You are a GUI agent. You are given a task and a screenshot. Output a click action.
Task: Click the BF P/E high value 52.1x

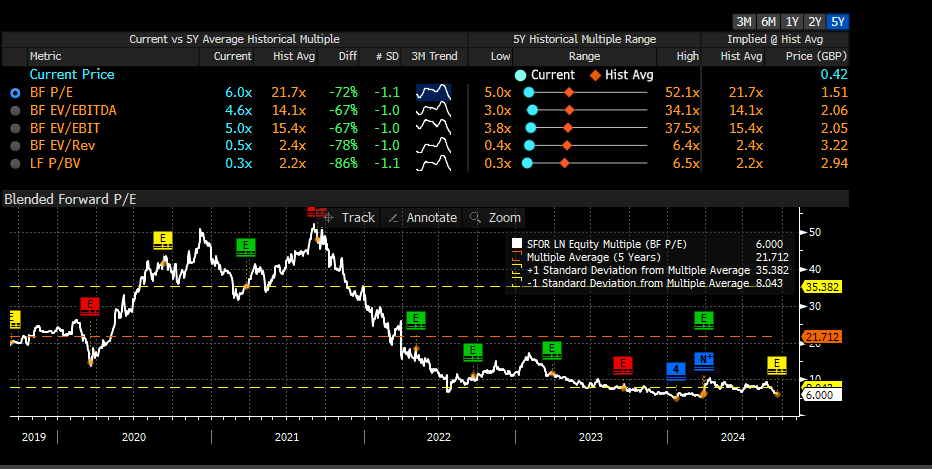(682, 93)
